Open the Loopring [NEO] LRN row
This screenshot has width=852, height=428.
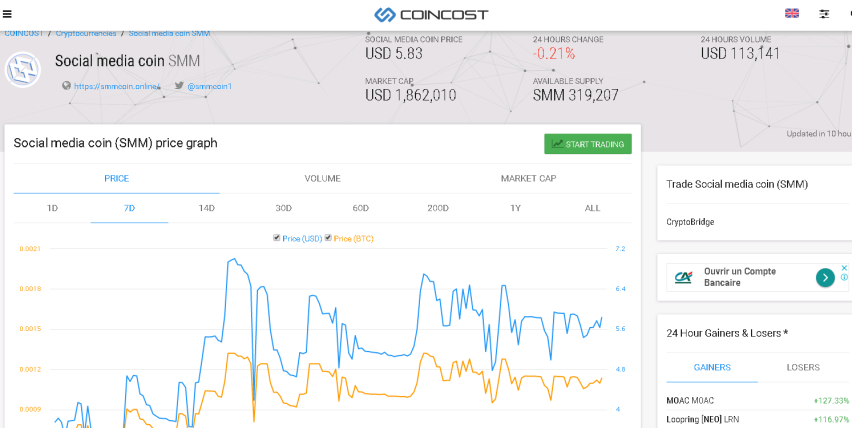[x=757, y=419]
